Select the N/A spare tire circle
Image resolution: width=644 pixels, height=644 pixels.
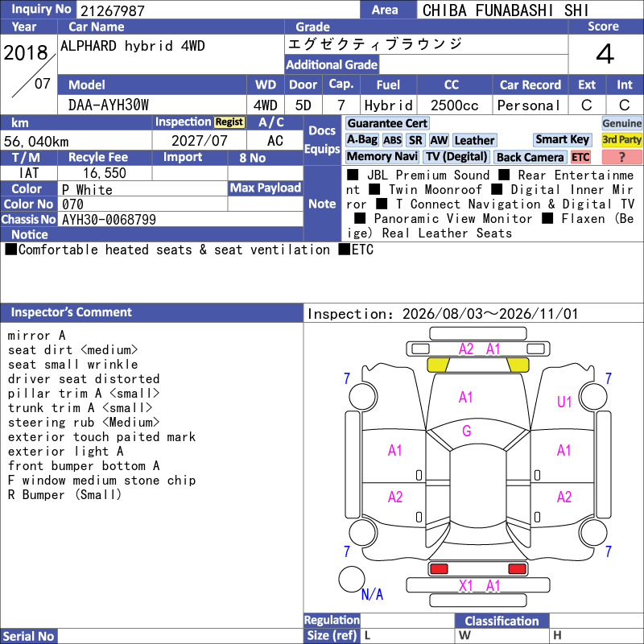pyautogui.click(x=352, y=579)
